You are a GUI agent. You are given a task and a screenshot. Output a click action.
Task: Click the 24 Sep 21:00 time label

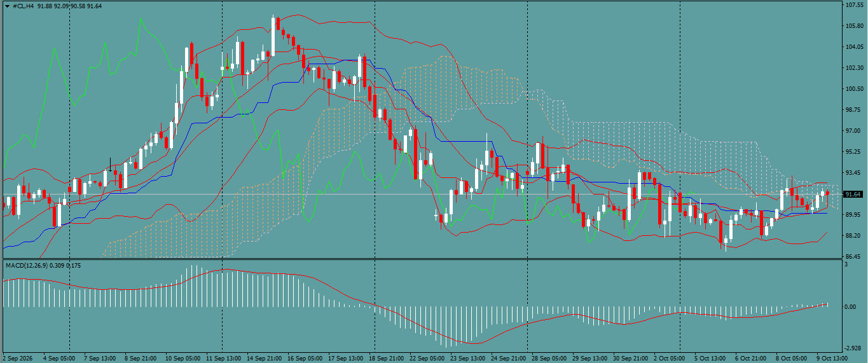tap(508, 359)
